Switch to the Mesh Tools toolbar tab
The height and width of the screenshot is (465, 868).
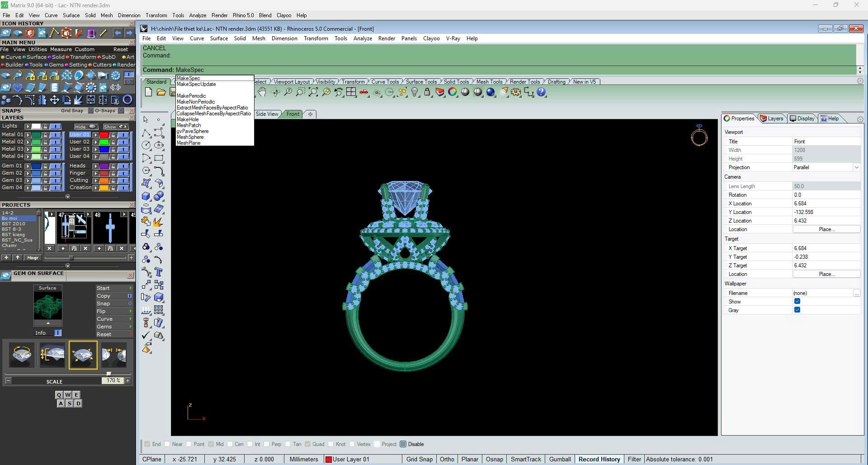pos(489,82)
